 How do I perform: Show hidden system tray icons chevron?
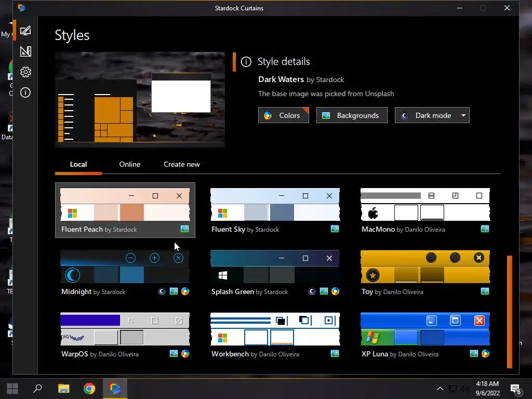pyautogui.click(x=440, y=389)
